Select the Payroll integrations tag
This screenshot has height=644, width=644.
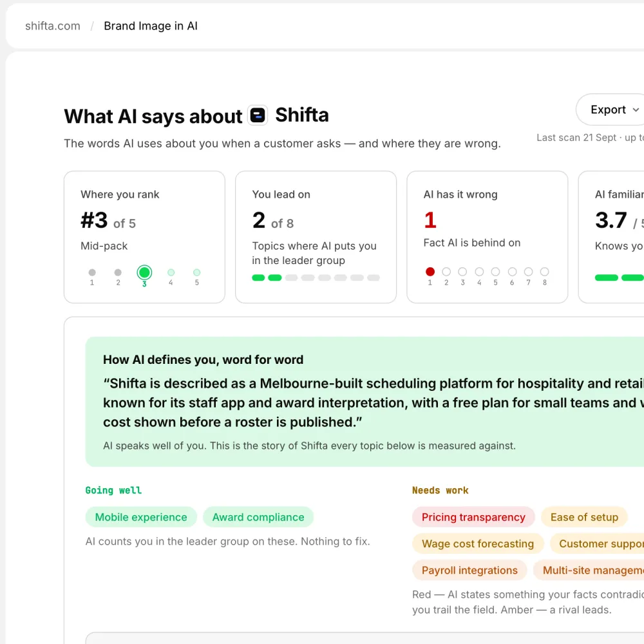469,571
